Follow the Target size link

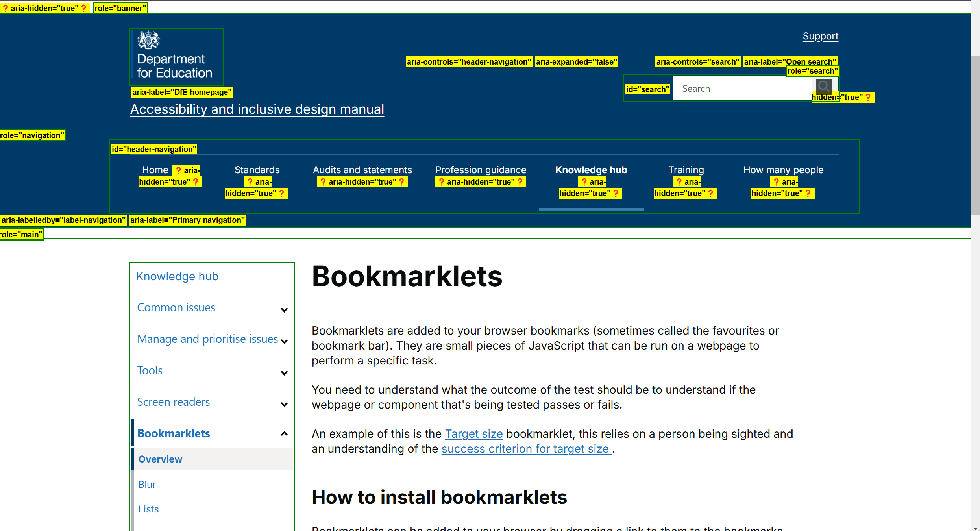pos(473,434)
